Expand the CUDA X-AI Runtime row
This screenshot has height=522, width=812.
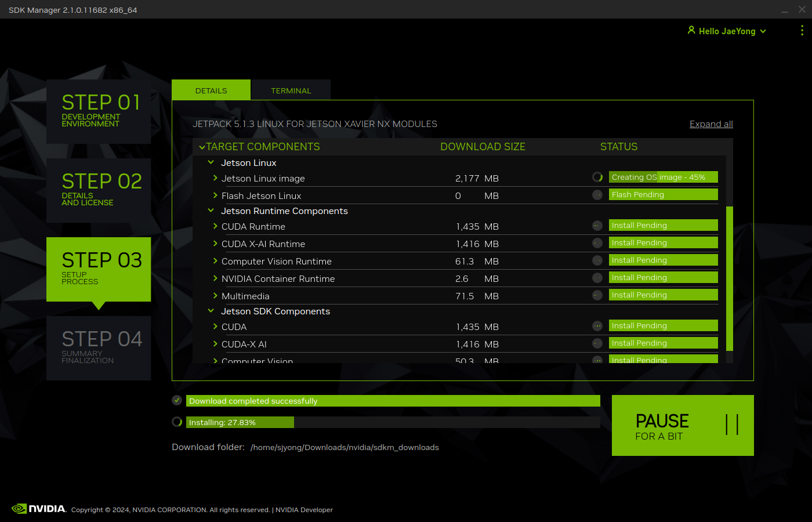click(215, 244)
